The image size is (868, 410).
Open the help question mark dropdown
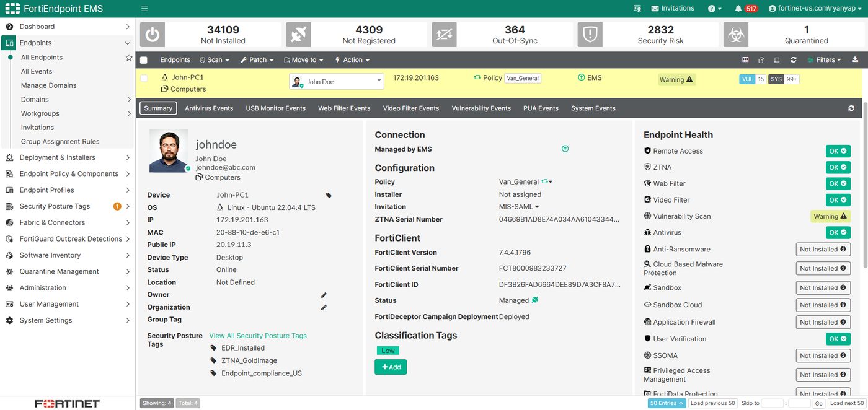coord(714,9)
